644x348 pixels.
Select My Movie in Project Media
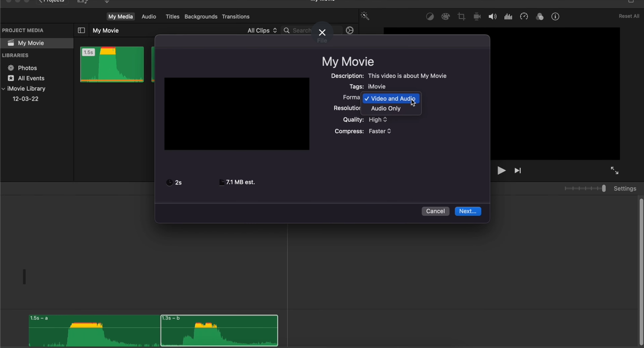pos(37,43)
